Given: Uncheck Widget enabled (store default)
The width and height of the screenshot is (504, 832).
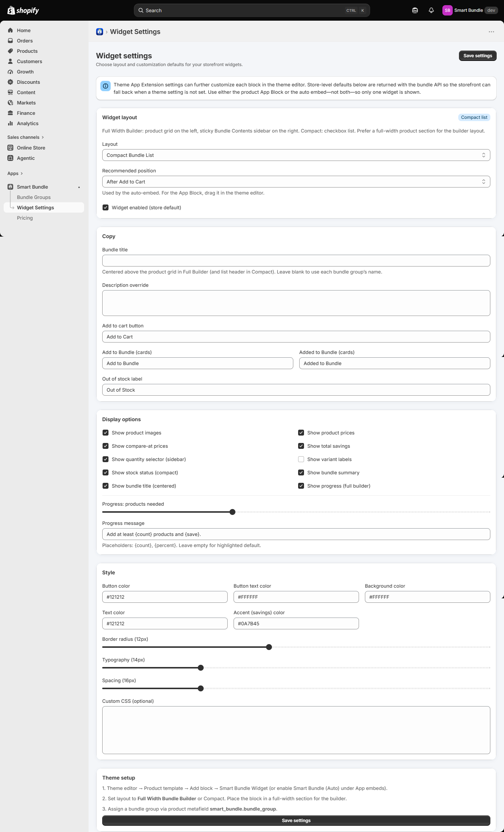Looking at the screenshot, I should click(x=106, y=207).
